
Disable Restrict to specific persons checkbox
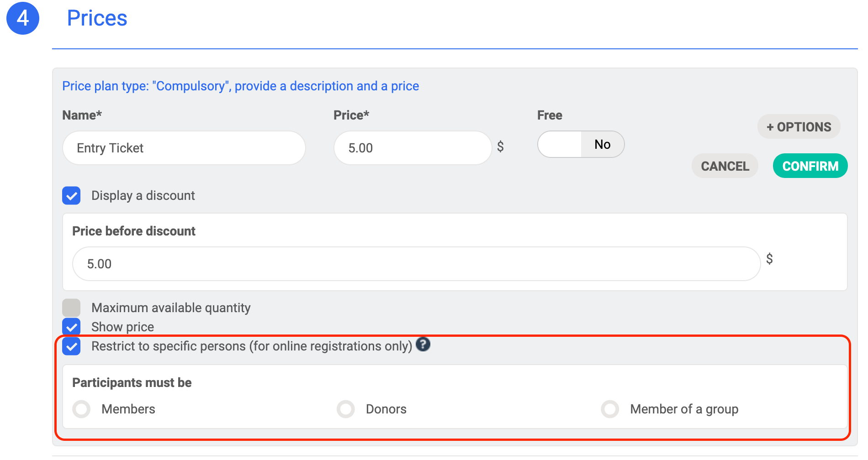click(71, 346)
